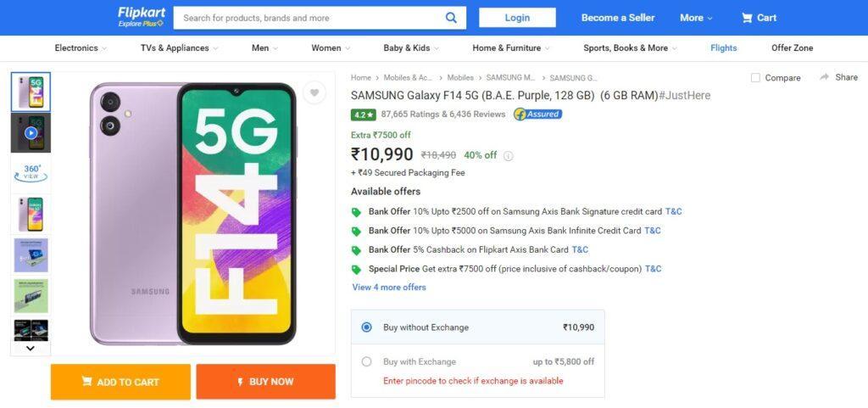Image resolution: width=868 pixels, height=408 pixels.
Task: Open View 4 more offers link
Action: point(389,288)
